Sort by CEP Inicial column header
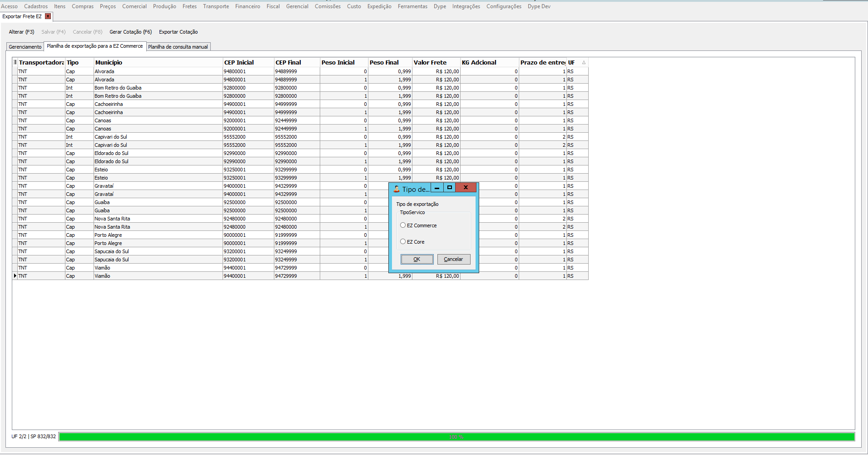 click(248, 62)
